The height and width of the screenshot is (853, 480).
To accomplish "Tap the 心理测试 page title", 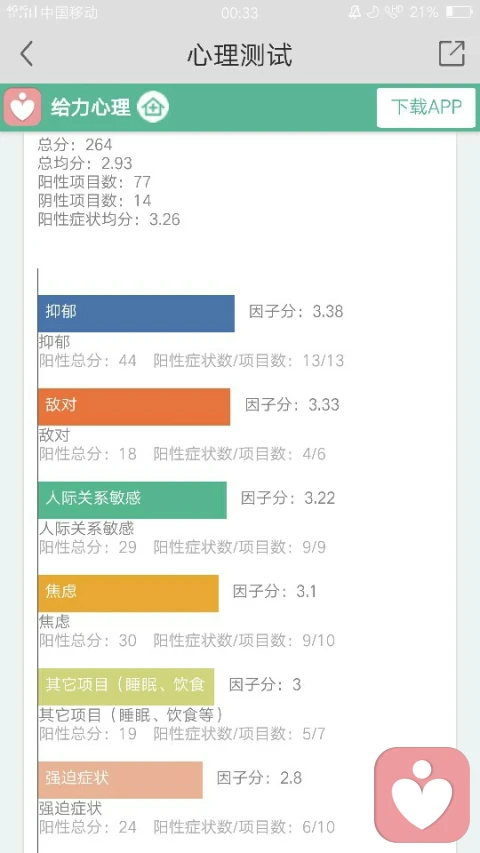I will (x=240, y=54).
